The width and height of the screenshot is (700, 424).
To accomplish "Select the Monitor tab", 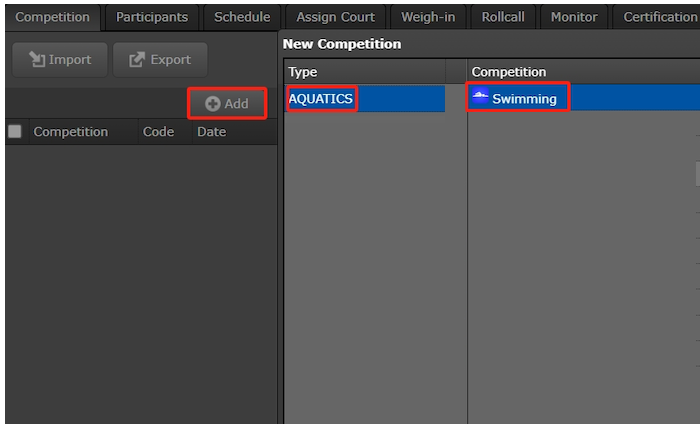I will coord(574,17).
